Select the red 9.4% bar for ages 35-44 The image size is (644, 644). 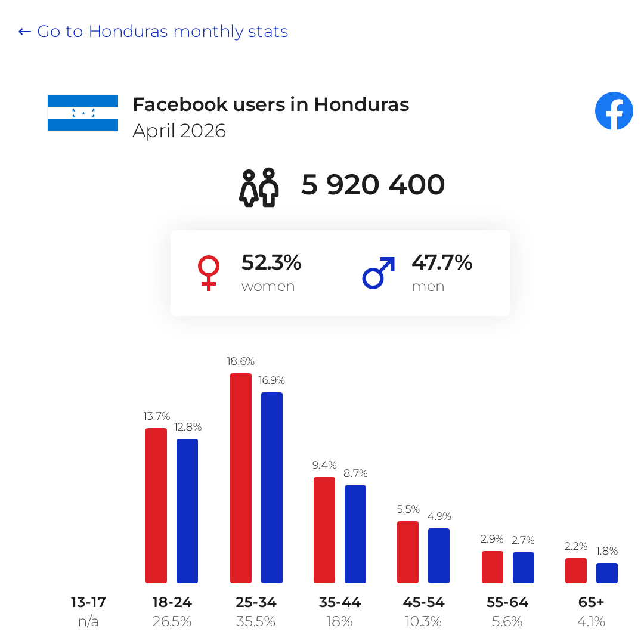point(324,530)
